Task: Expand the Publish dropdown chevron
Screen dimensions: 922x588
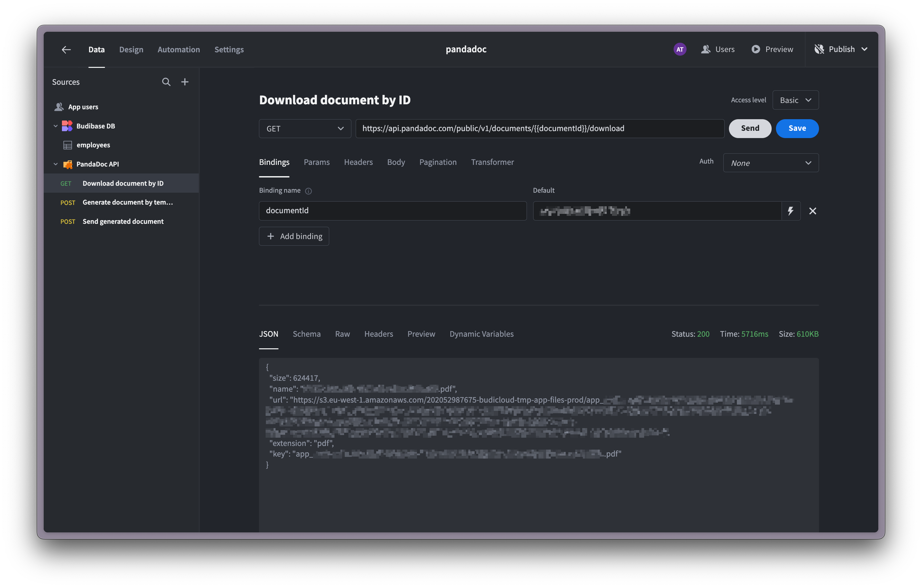Action: [864, 49]
